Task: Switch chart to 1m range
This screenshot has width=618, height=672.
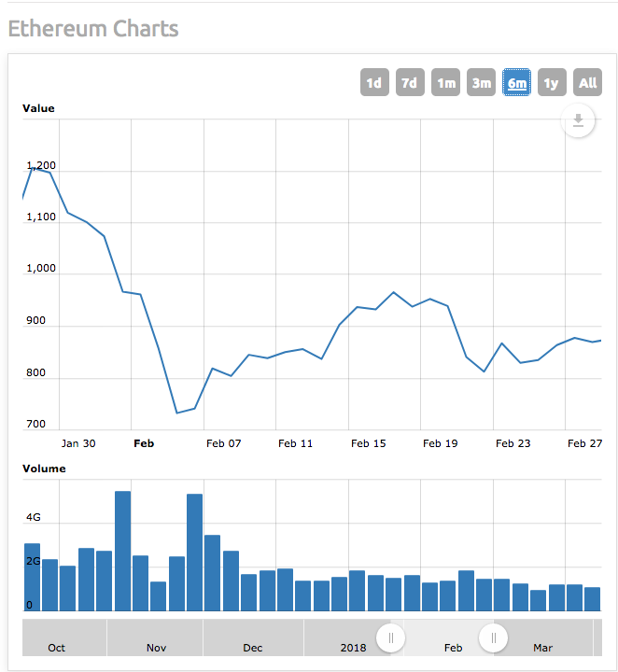Action: [445, 82]
